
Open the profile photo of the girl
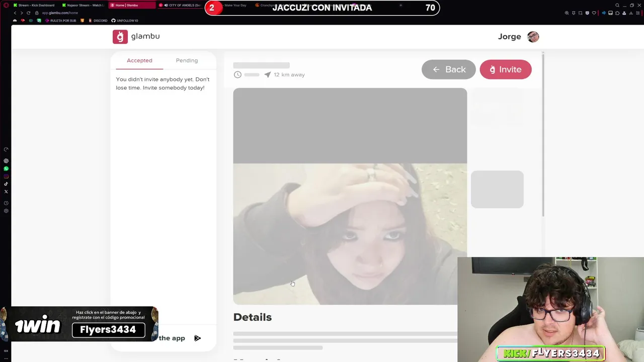point(350,196)
